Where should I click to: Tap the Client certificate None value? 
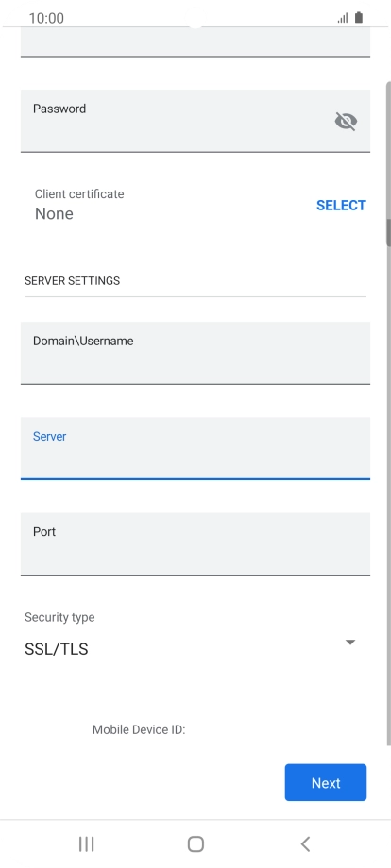point(54,213)
